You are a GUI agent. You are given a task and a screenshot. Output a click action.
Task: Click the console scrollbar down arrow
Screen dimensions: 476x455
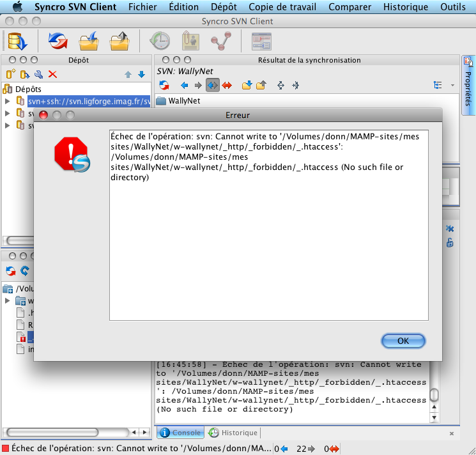coord(434,417)
